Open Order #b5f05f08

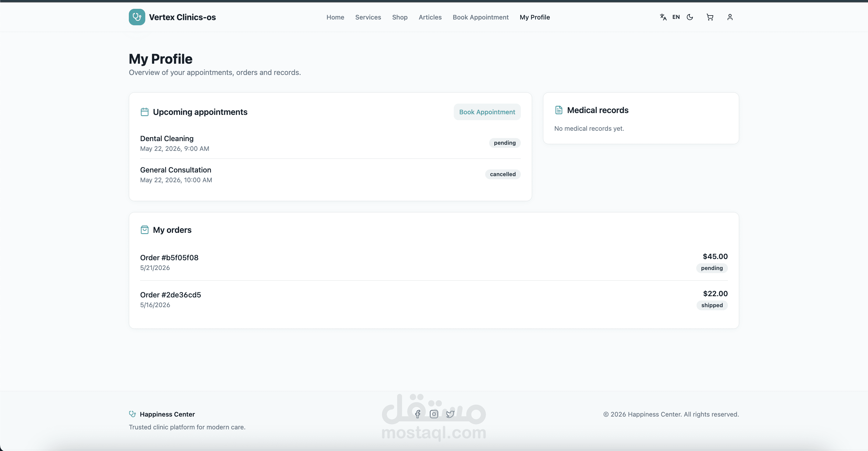169,257
